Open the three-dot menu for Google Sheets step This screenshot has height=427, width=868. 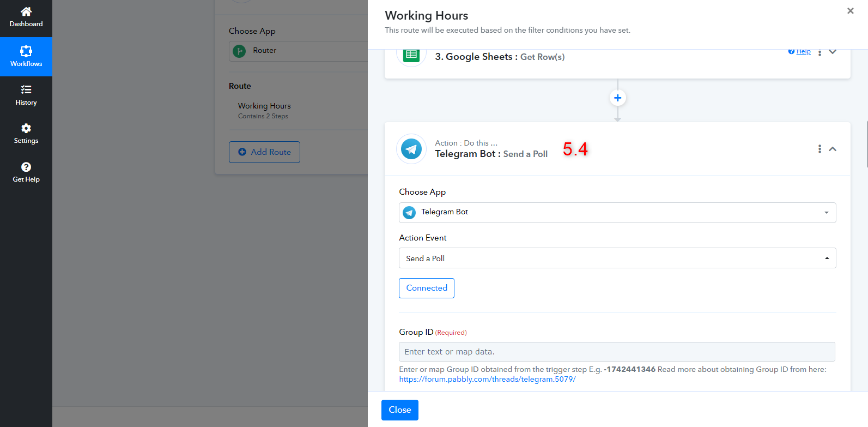pyautogui.click(x=820, y=53)
